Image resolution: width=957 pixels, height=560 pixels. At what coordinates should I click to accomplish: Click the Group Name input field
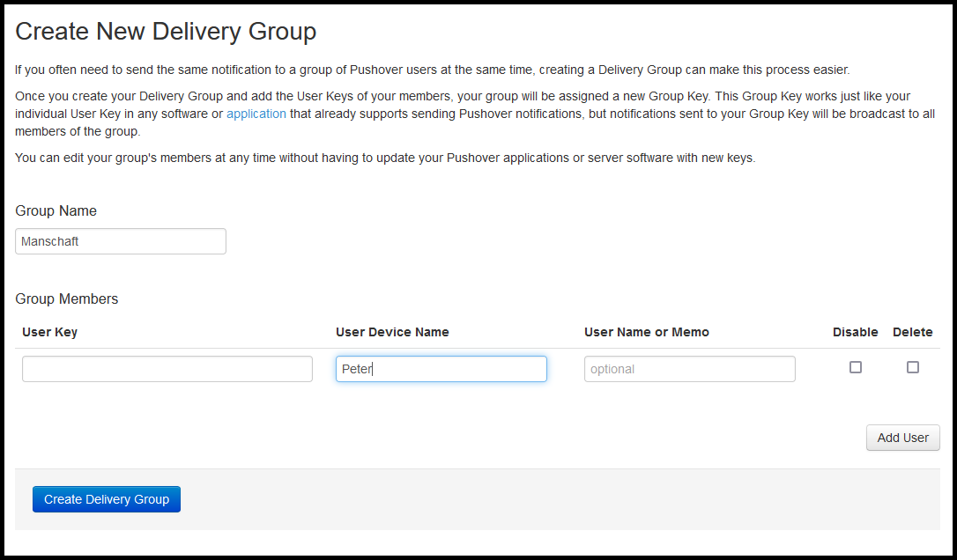point(120,241)
